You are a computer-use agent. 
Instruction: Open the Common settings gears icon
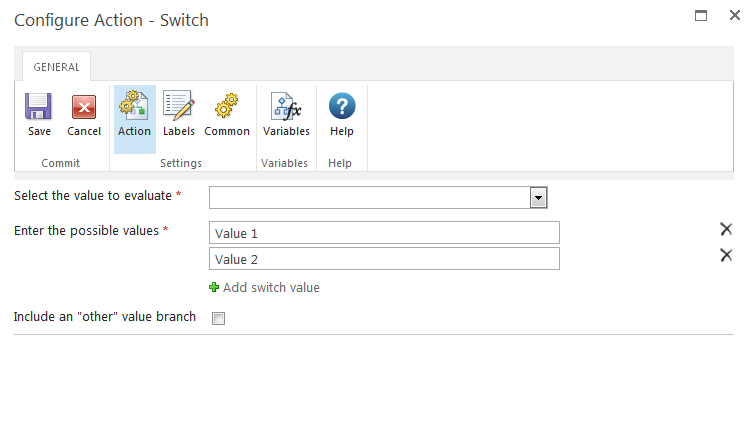pyautogui.click(x=227, y=107)
